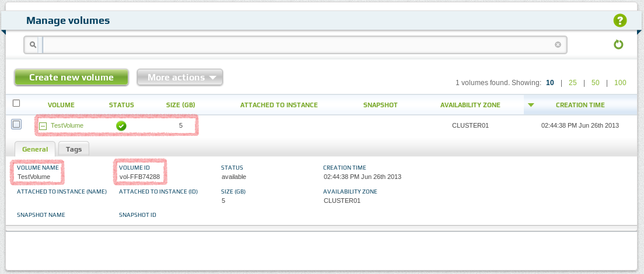Open the TestVolume name link
The image size is (644, 274).
[67, 125]
